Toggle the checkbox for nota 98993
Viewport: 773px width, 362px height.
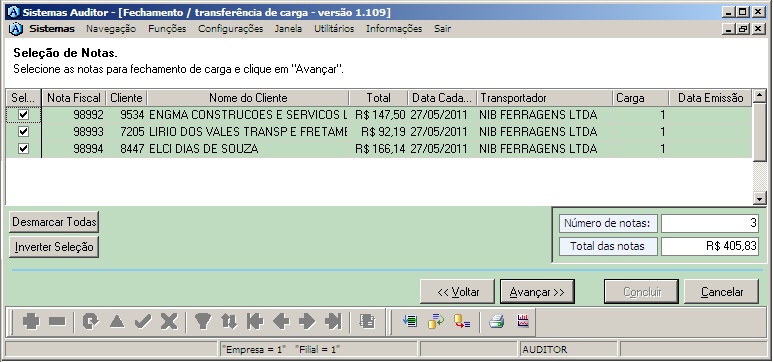coord(23,132)
